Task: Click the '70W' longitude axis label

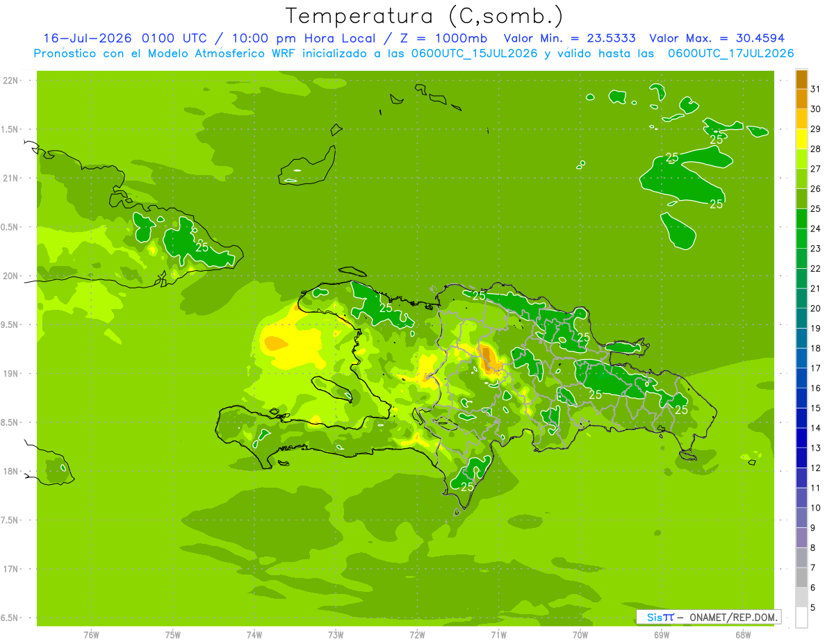Action: point(580,635)
